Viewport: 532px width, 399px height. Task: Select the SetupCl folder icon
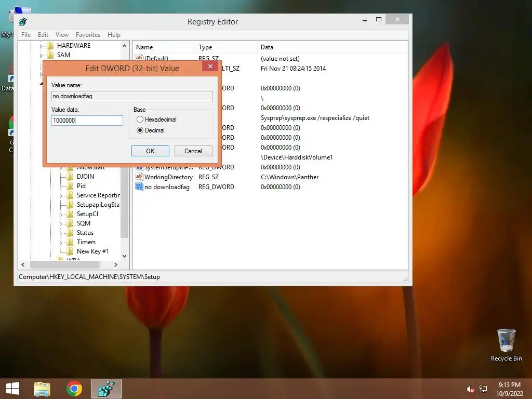(x=70, y=214)
